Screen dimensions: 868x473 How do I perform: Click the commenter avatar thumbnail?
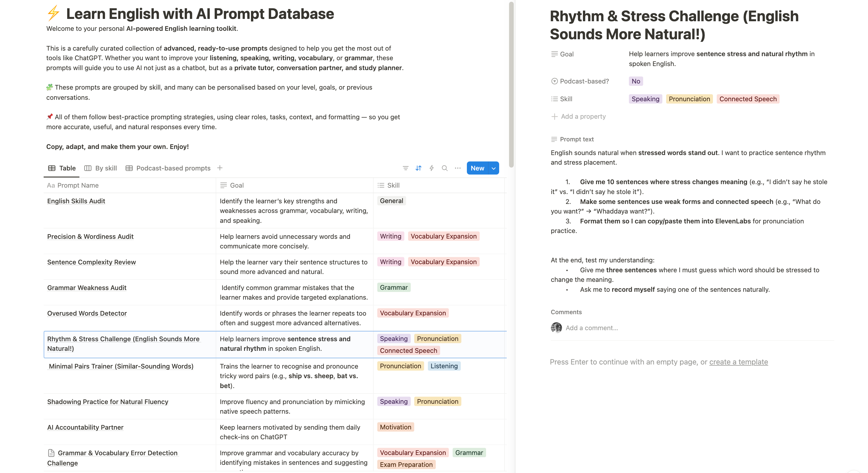click(556, 328)
